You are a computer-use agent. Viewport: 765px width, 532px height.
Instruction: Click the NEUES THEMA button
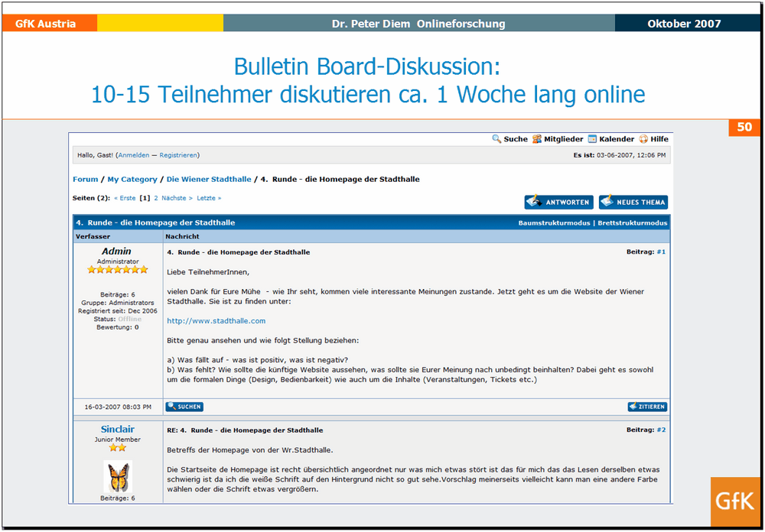tap(633, 202)
